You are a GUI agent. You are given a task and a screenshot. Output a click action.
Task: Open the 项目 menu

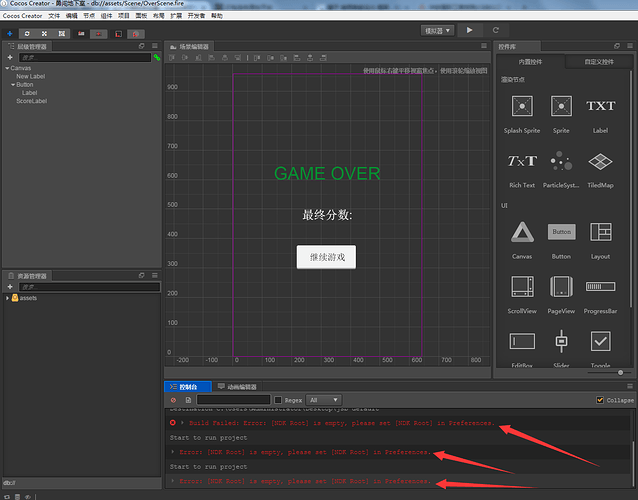(124, 16)
